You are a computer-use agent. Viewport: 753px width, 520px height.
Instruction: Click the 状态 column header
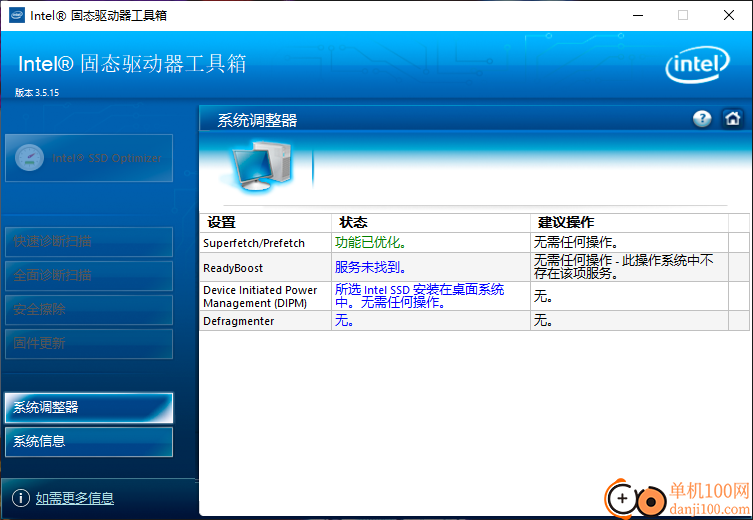(x=353, y=222)
